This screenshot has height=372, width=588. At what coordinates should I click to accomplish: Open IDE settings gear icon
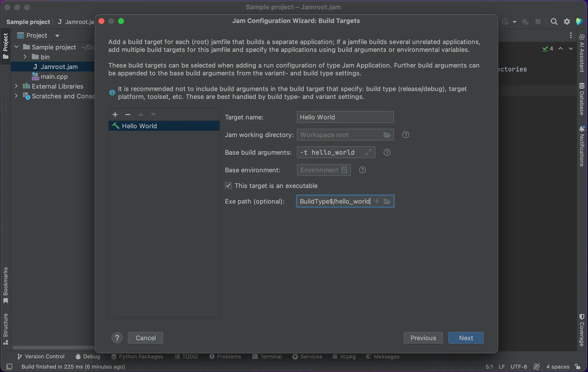pyautogui.click(x=567, y=22)
